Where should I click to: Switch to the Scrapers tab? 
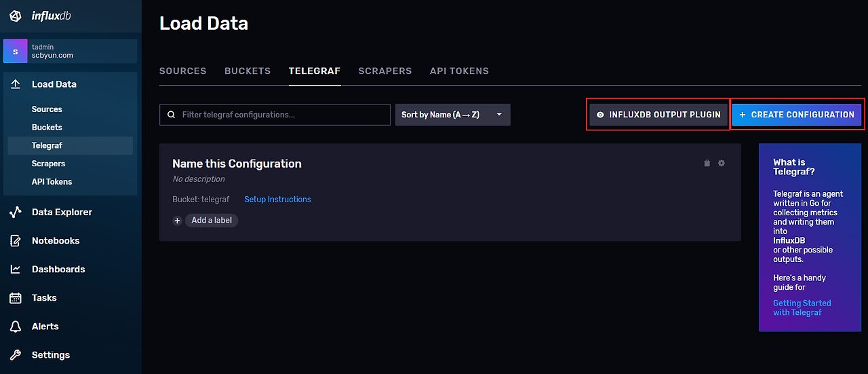(x=385, y=71)
